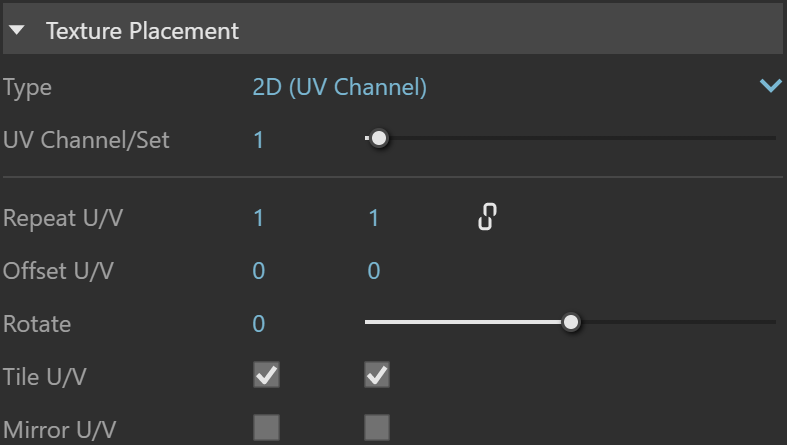Image resolution: width=787 pixels, height=445 pixels.
Task: Click the Rotate slider handle
Action: point(570,322)
